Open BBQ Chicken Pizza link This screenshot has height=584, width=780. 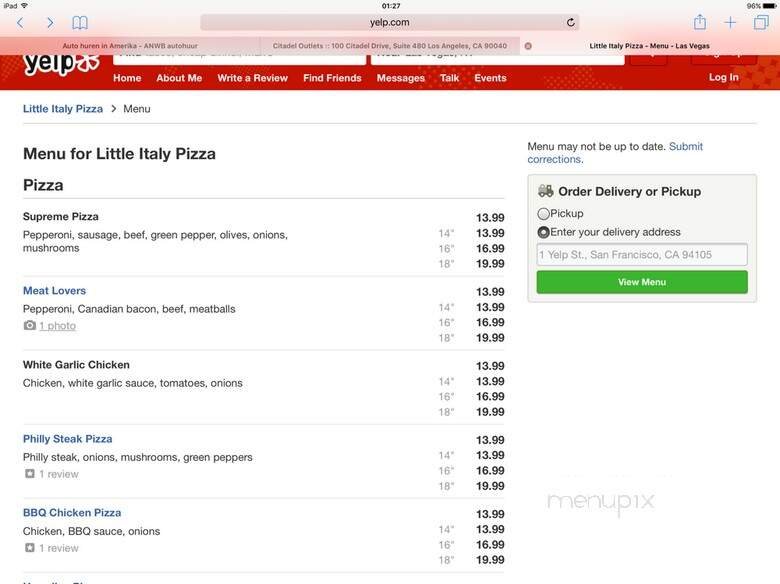pos(72,513)
